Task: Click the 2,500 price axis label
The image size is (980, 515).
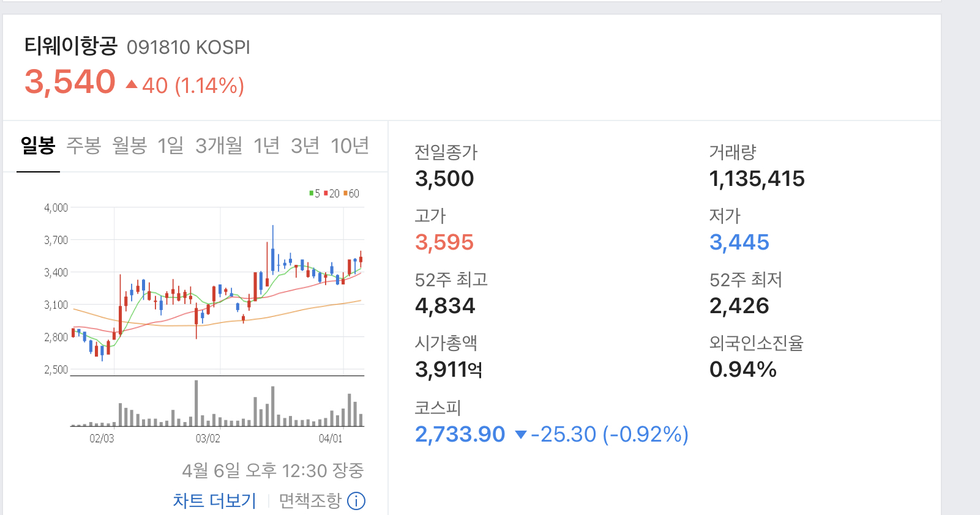Action: [56, 369]
